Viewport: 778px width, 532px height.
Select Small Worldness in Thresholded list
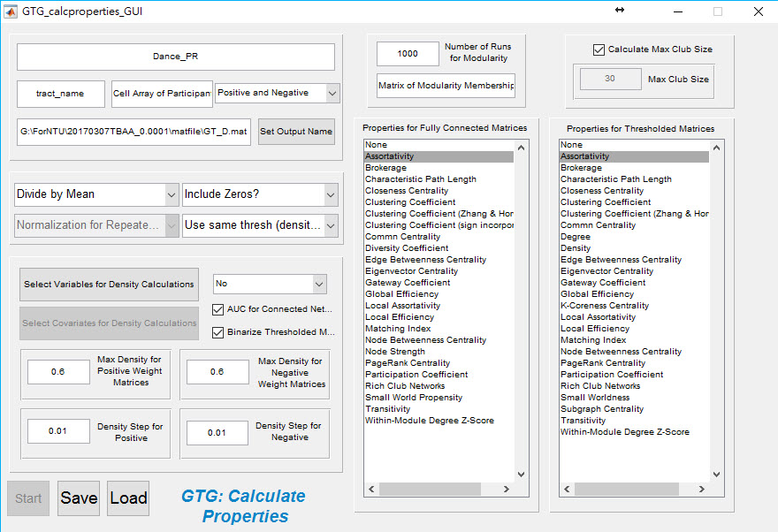click(x=595, y=398)
